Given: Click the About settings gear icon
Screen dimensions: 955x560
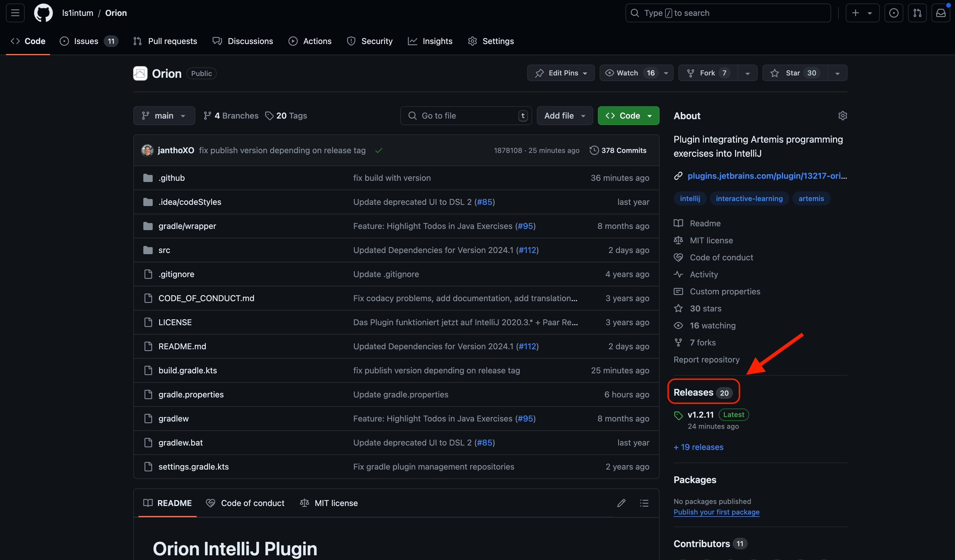Looking at the screenshot, I should [x=843, y=116].
